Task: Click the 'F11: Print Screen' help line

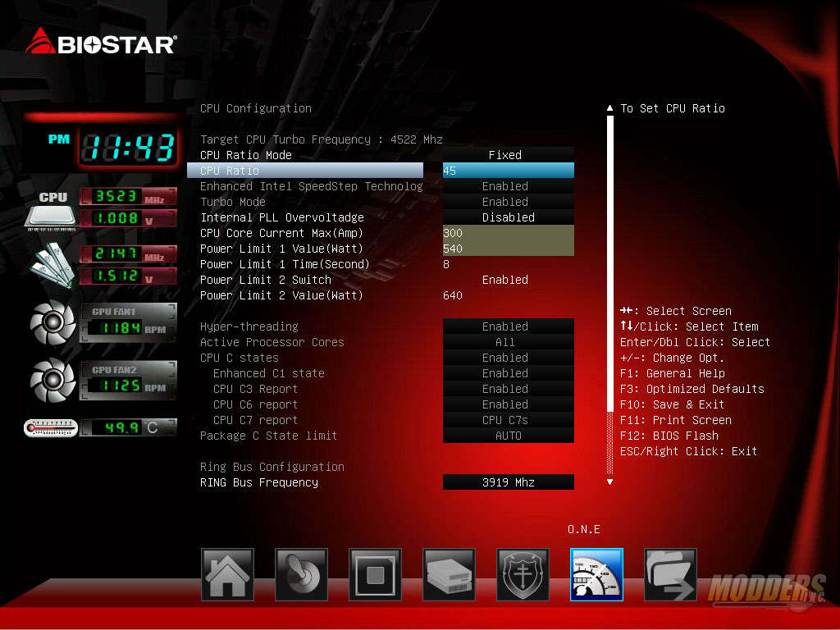Action: coord(676,420)
